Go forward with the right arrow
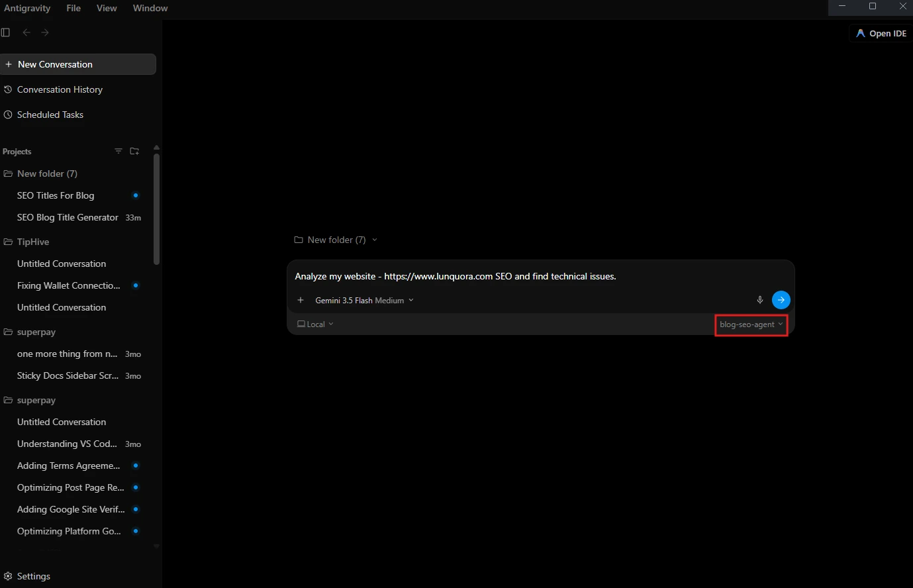The width and height of the screenshot is (913, 588). tap(45, 32)
